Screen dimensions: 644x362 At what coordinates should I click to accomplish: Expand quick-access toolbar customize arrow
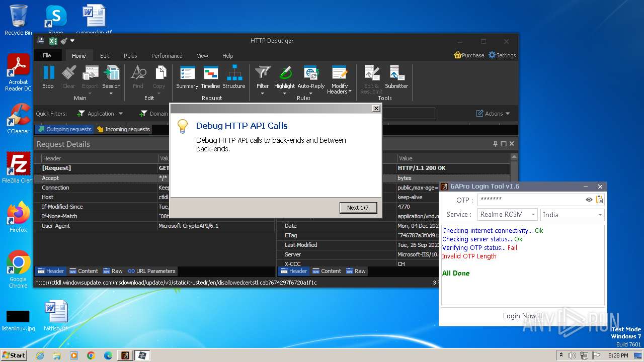click(x=72, y=41)
